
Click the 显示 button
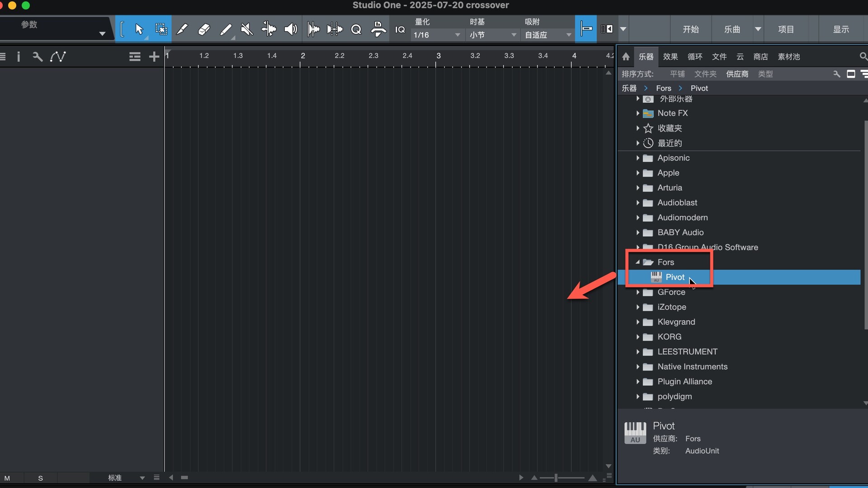point(841,29)
